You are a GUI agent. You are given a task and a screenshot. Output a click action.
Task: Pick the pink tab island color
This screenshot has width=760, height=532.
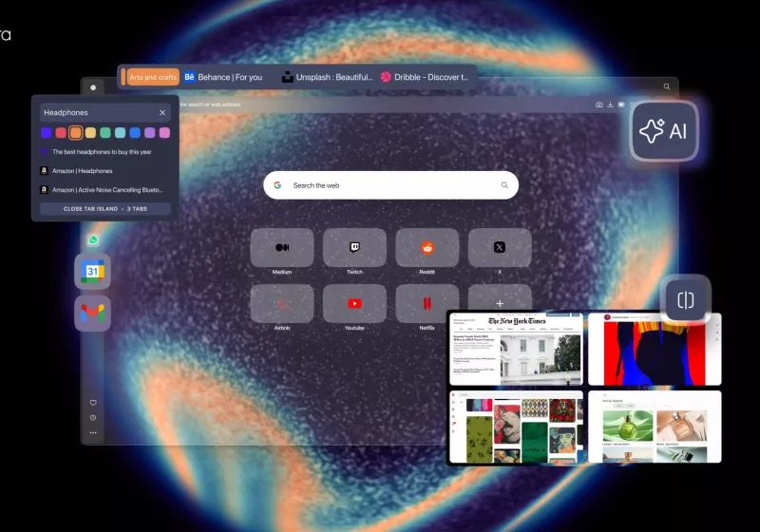point(164,133)
